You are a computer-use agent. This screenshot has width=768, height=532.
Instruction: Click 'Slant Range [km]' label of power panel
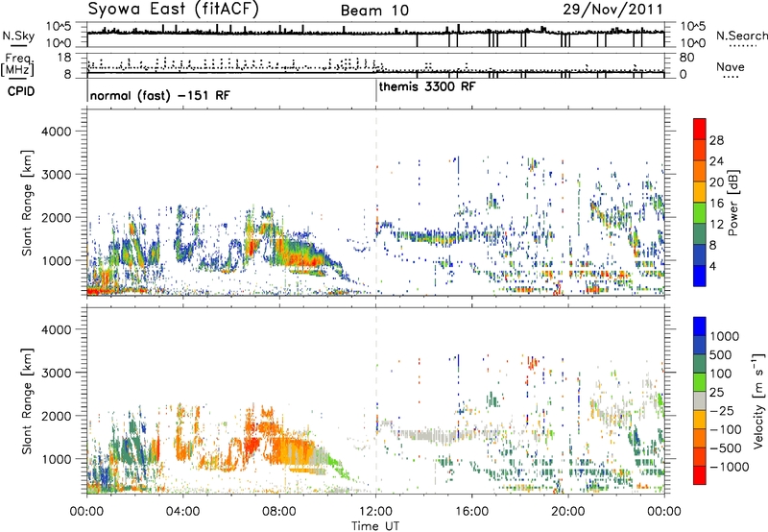28,203
